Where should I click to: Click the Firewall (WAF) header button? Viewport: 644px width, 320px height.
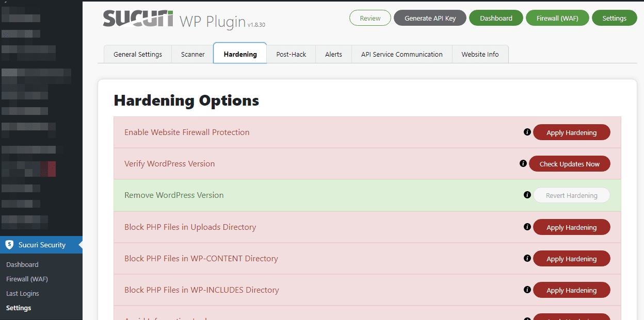557,18
